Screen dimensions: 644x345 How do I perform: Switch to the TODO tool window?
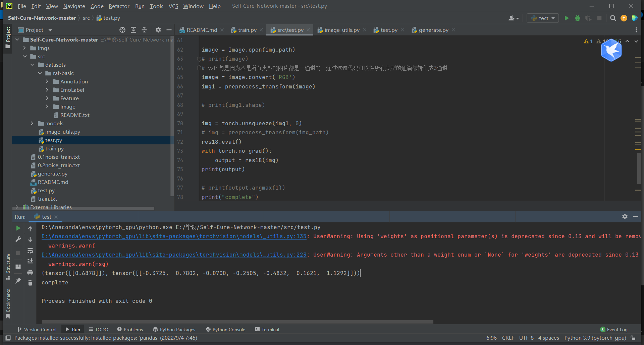(x=98, y=329)
